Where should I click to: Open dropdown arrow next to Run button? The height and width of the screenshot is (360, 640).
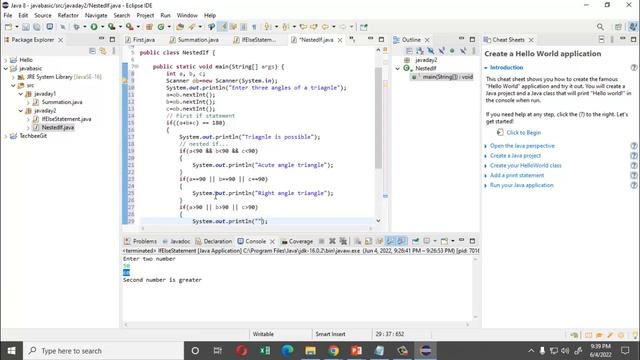click(102, 27)
